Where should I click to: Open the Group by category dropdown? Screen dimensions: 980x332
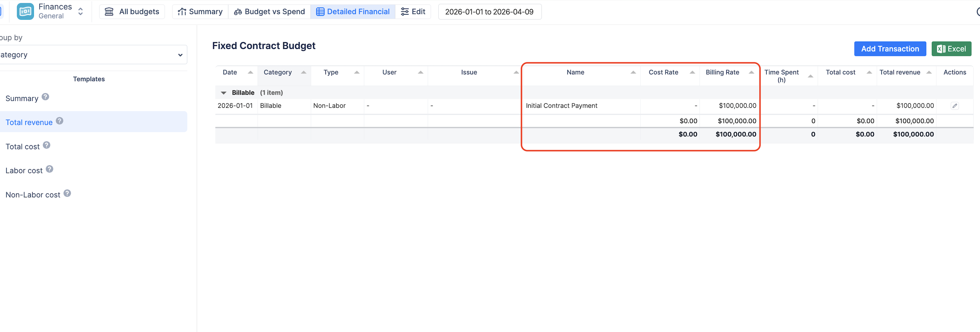point(91,55)
